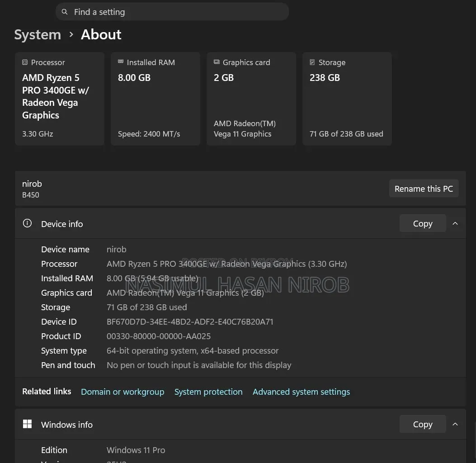
Task: Click the System type value text
Action: pyautogui.click(x=193, y=351)
